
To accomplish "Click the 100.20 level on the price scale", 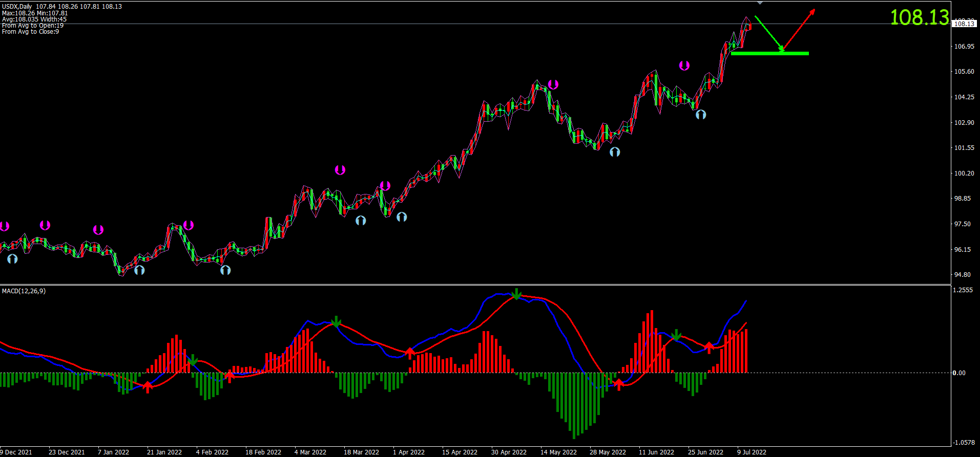I will pos(964,173).
